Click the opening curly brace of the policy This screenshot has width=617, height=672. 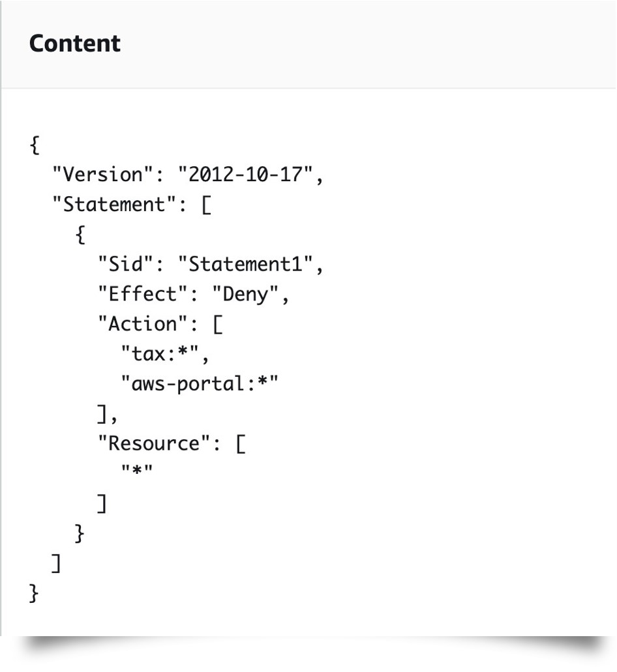[35, 145]
